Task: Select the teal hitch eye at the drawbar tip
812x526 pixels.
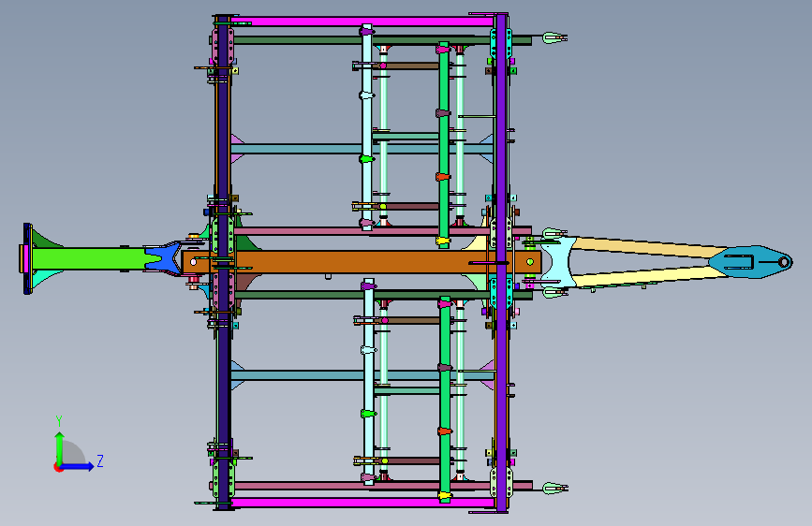Action: (750, 262)
